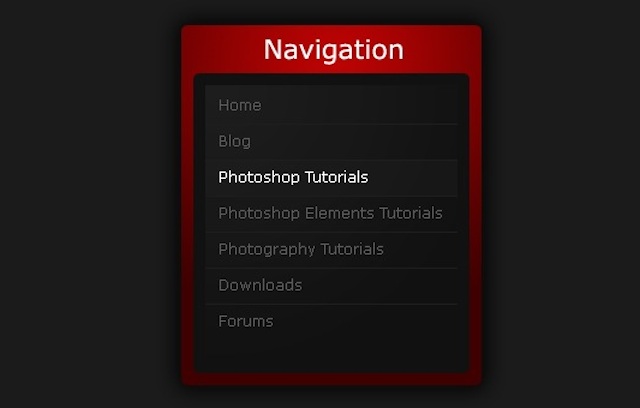Image resolution: width=640 pixels, height=408 pixels.
Task: Click the word Photography in the list
Action: click(267, 249)
